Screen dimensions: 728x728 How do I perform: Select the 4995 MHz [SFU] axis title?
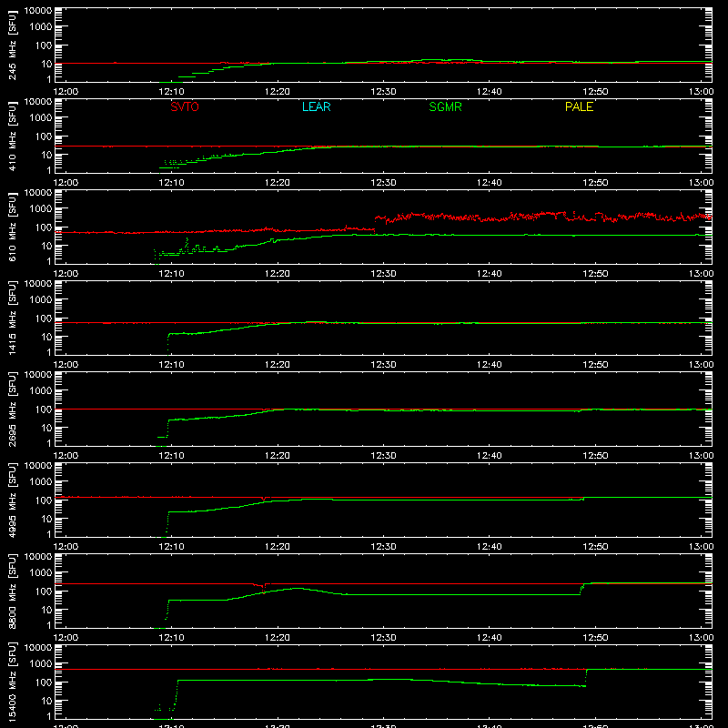(13, 500)
